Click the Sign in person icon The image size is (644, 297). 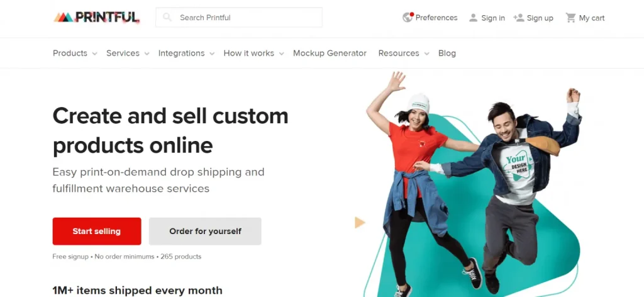click(x=473, y=18)
